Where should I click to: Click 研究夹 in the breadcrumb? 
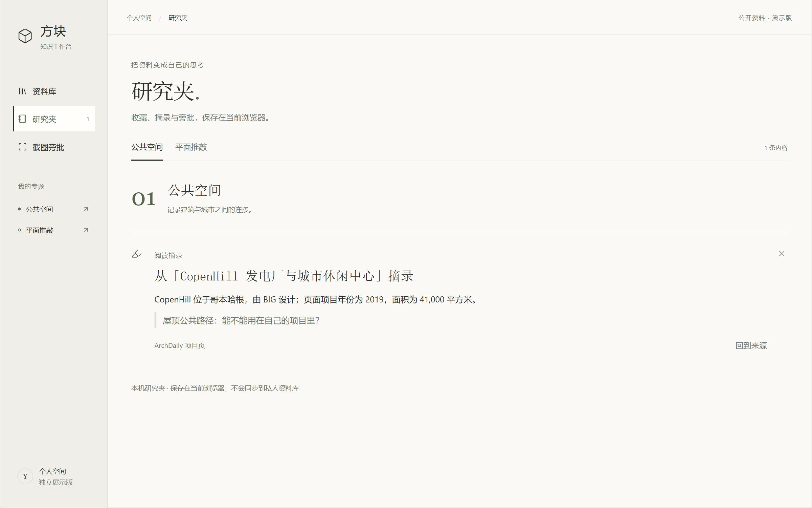point(178,18)
